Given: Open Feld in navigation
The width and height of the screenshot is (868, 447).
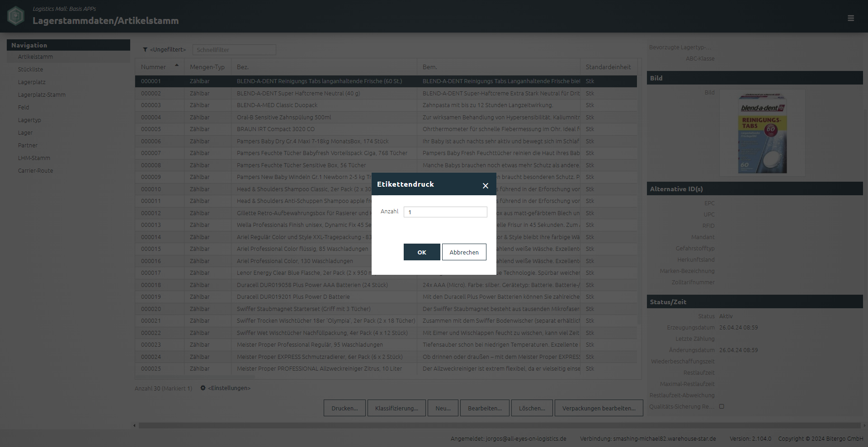Looking at the screenshot, I should click(24, 108).
